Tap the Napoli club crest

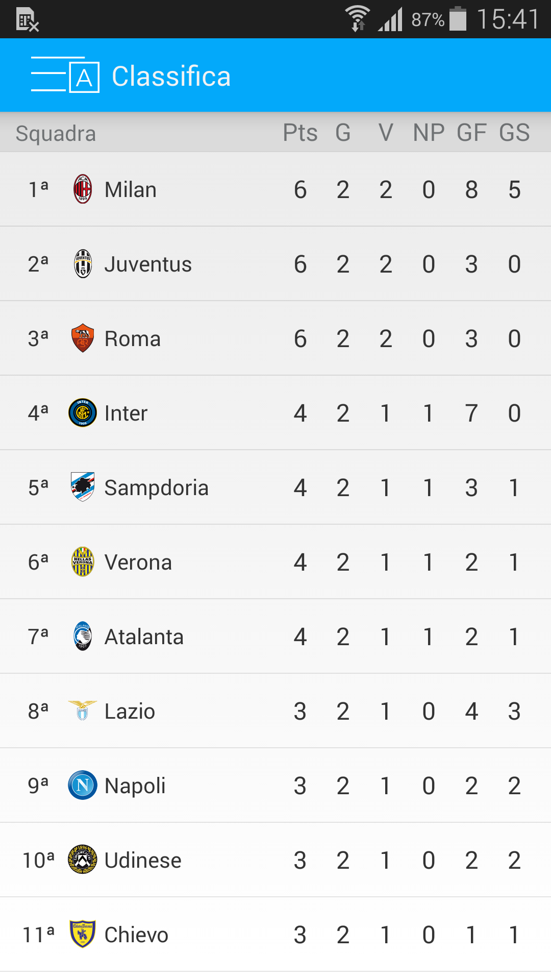coord(83,785)
